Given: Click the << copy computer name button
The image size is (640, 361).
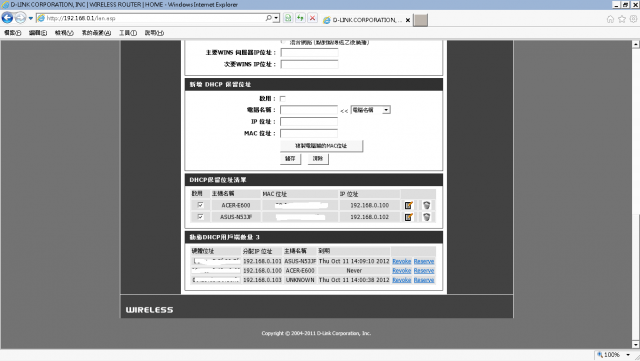Looking at the screenshot, I should tap(344, 111).
